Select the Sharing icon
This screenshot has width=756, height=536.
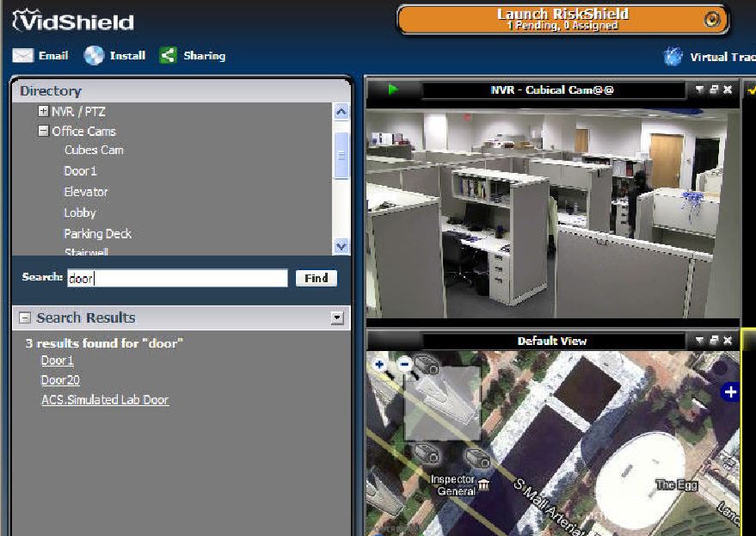(x=166, y=55)
